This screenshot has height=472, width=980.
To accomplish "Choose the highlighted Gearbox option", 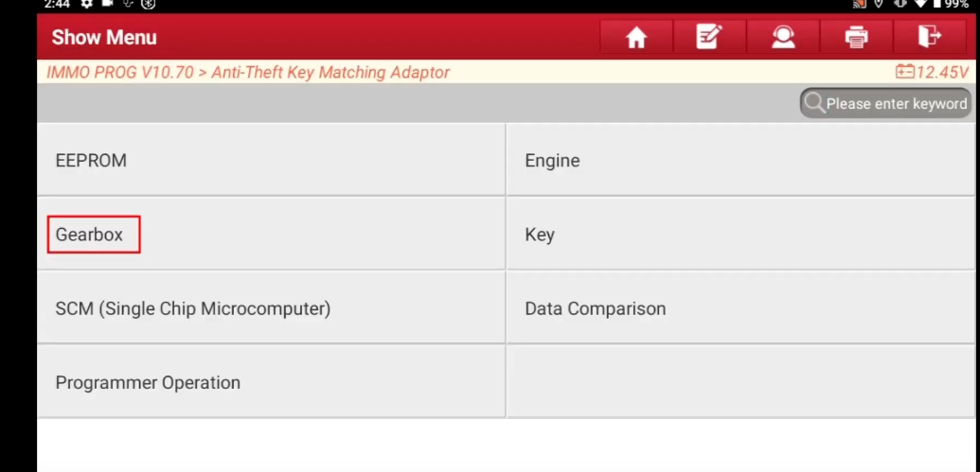I will [x=94, y=235].
